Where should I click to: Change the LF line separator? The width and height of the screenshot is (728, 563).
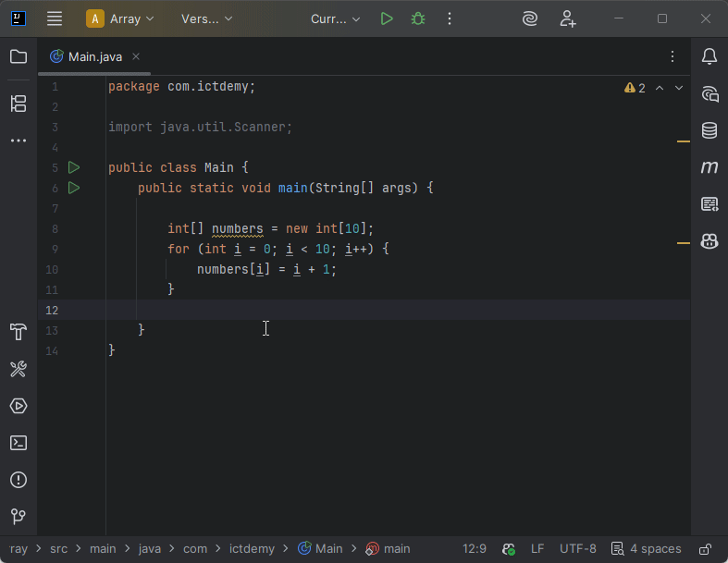[537, 548]
